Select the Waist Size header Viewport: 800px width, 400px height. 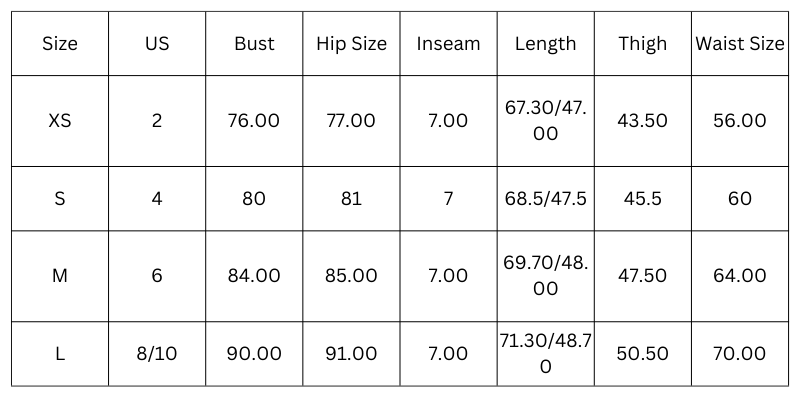pyautogui.click(x=740, y=44)
